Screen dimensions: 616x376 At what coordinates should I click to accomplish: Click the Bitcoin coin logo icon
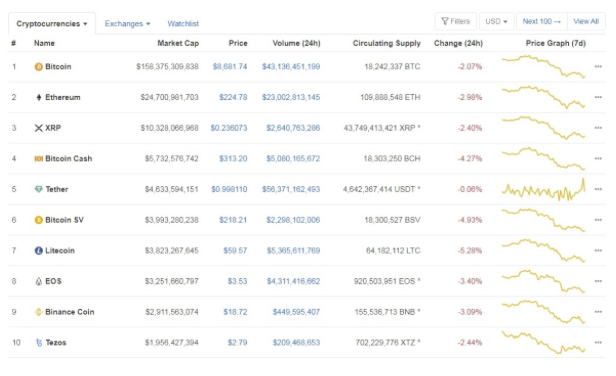(x=38, y=67)
